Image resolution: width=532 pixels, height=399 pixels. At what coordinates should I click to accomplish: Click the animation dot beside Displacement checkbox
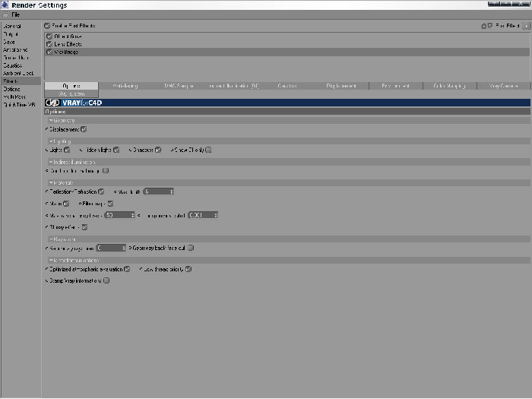(47, 129)
